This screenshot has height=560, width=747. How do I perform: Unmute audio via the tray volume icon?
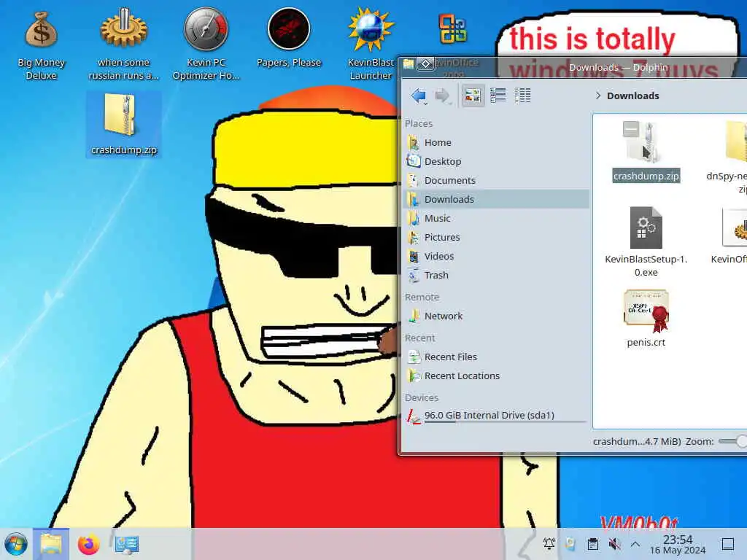(614, 543)
